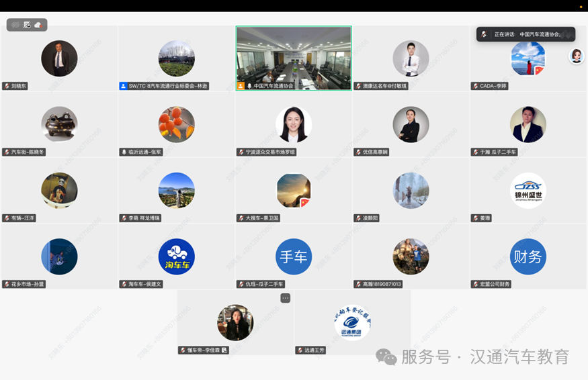Viewport: 588px width, 380px height.
Task: Click the orange host badge on 中国汽车流通协会 label
Action: (x=241, y=86)
